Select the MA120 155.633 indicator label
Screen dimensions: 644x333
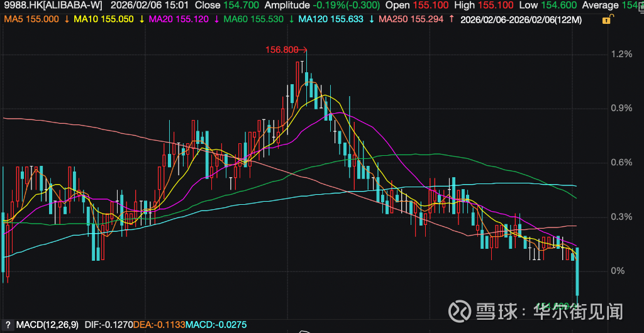[x=332, y=19]
